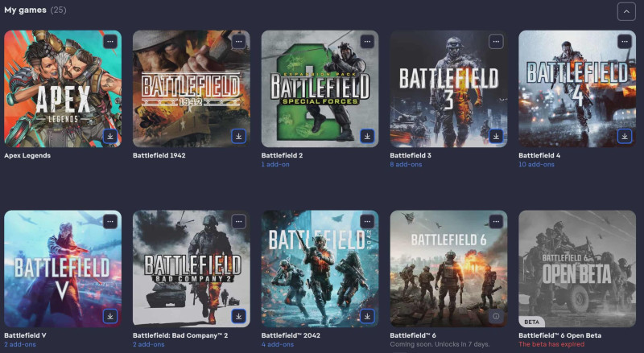Open the "4 add-ons" link under Battlefield 2042
644x353 pixels.
(277, 344)
